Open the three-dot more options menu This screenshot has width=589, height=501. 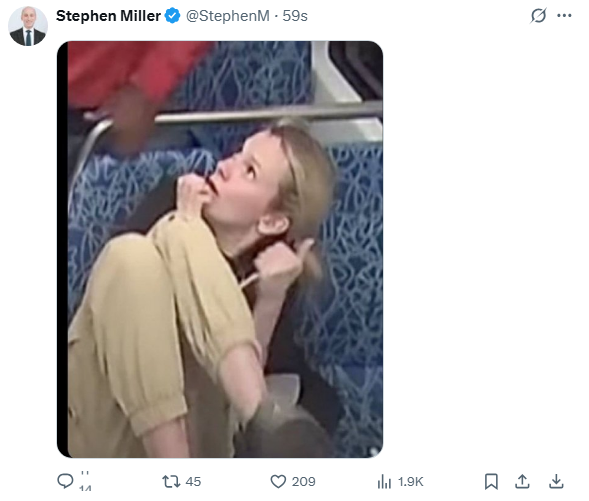pos(564,16)
